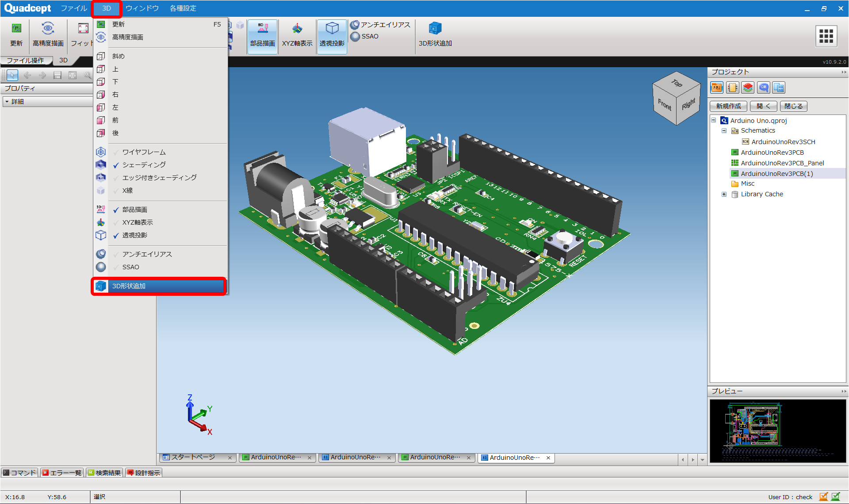Click the 新規作成 button
Screen dimensions: 849x504
click(x=728, y=106)
